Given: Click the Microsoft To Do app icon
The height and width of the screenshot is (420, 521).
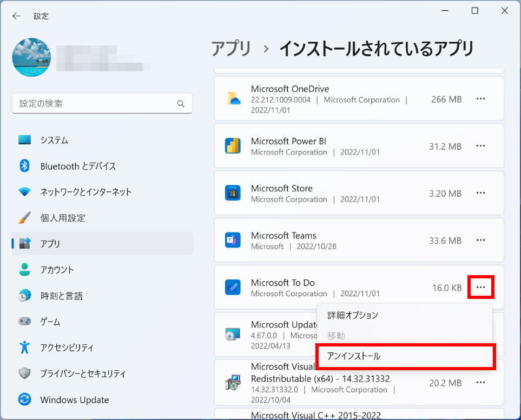Looking at the screenshot, I should [x=233, y=287].
